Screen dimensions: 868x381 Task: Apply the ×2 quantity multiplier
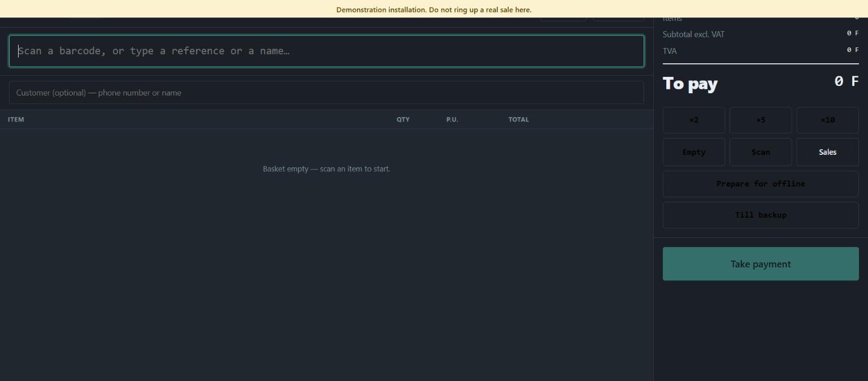coord(693,120)
